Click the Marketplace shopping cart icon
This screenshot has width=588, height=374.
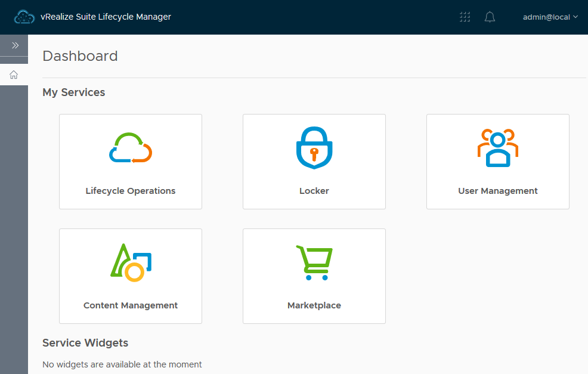point(314,262)
